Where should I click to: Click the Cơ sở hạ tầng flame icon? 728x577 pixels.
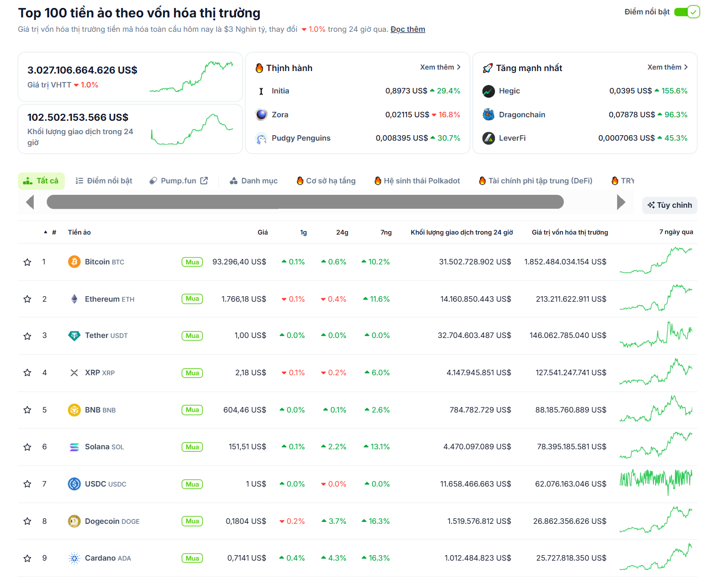pos(300,180)
